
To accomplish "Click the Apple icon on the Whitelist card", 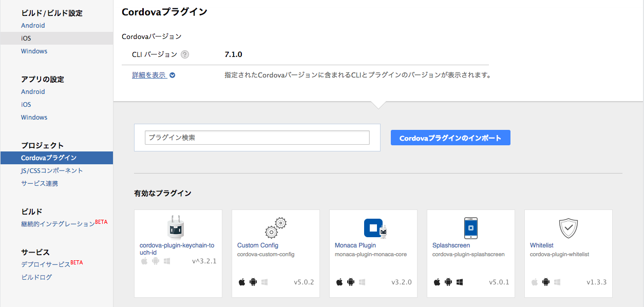I will tap(535, 282).
